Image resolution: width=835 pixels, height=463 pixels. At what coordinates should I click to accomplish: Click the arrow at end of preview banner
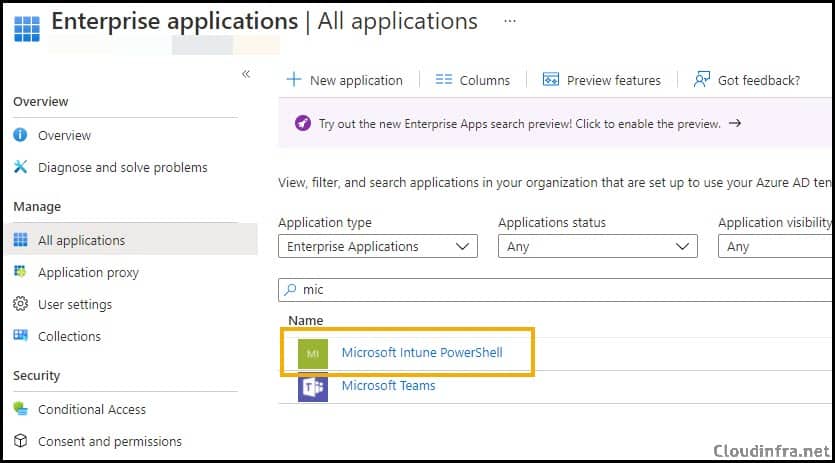(735, 123)
